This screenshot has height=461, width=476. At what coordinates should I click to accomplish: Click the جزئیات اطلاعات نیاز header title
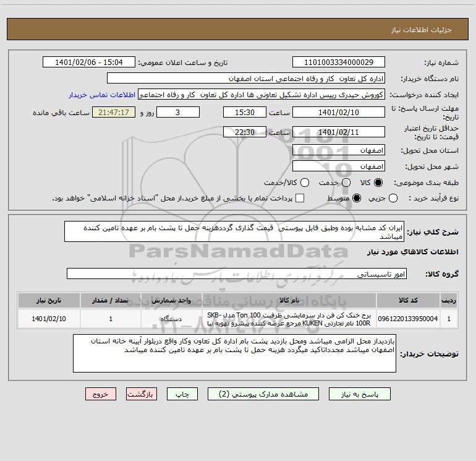422,30
